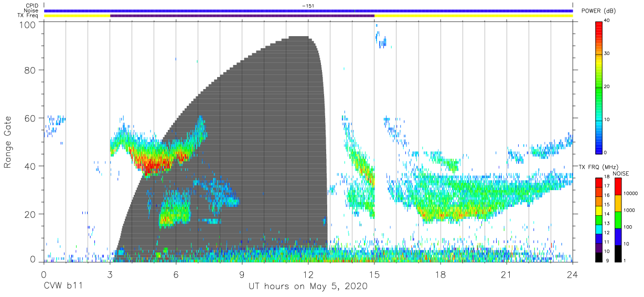The image size is (644, 297).
Task: Click the 60 range gate tick label
Action: tap(31, 118)
